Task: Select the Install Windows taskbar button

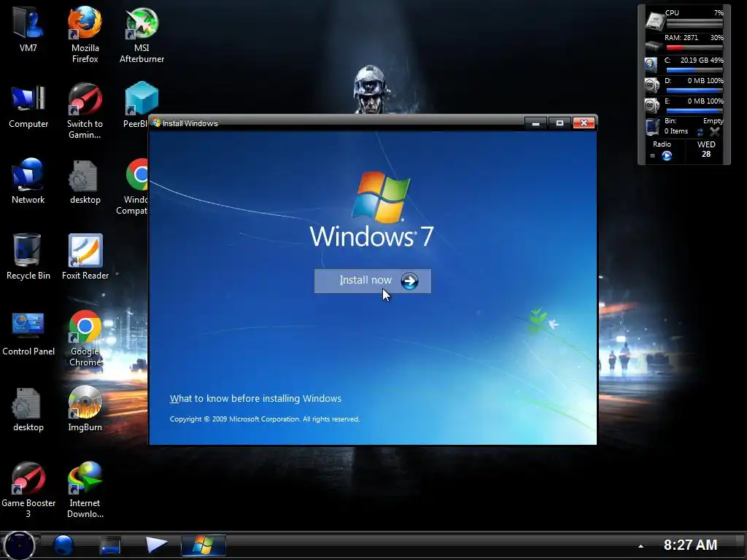Action: [204, 545]
